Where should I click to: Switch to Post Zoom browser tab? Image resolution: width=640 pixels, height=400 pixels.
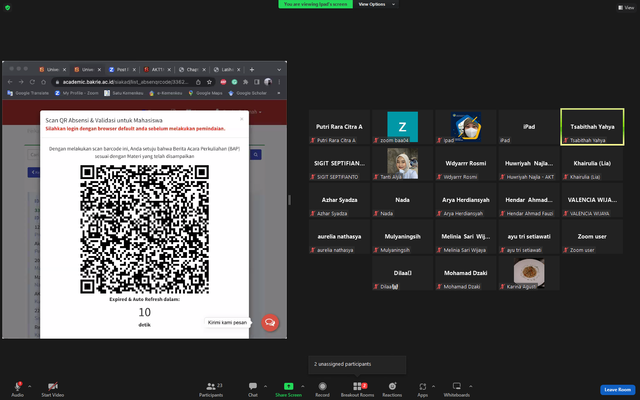pos(122,70)
